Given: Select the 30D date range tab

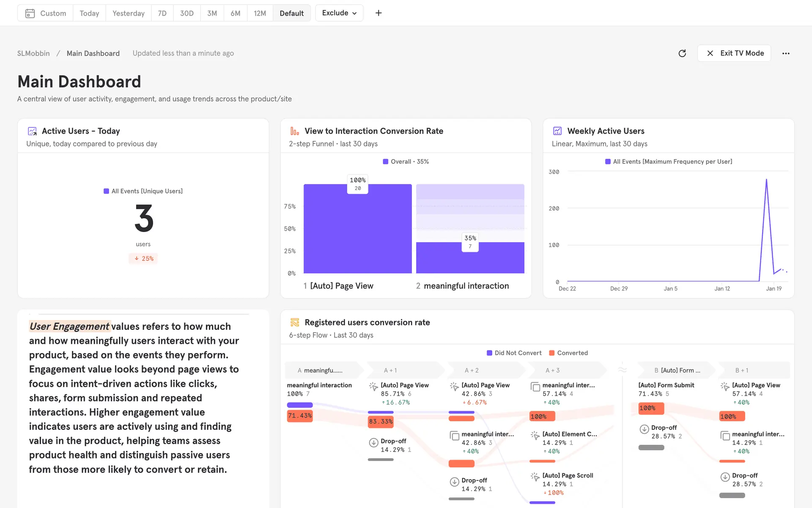Looking at the screenshot, I should pyautogui.click(x=187, y=13).
